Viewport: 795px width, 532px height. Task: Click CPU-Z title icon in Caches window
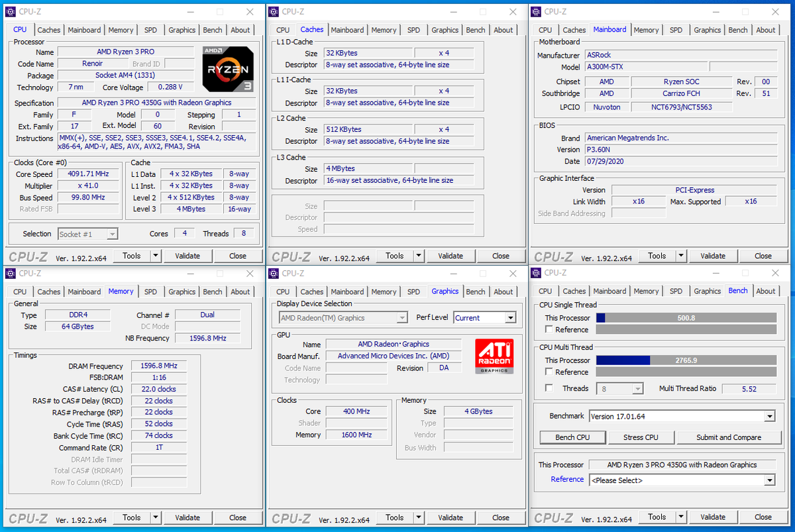pyautogui.click(x=274, y=11)
